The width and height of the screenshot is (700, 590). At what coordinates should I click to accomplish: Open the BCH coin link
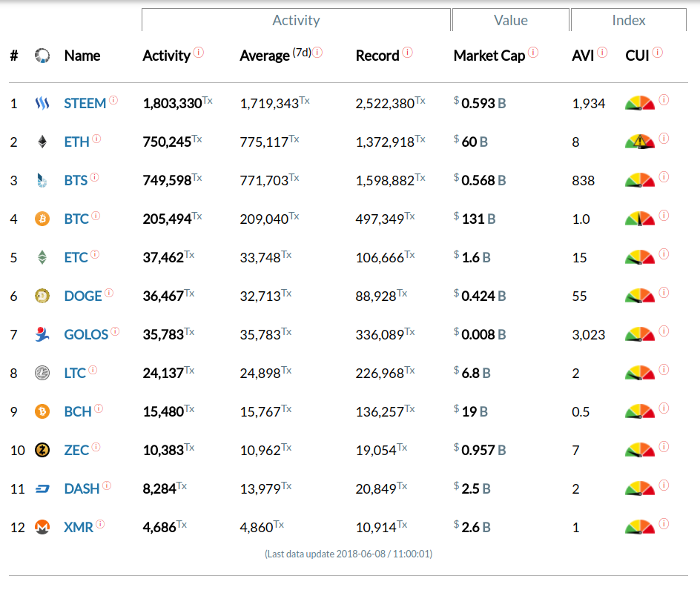click(x=78, y=411)
